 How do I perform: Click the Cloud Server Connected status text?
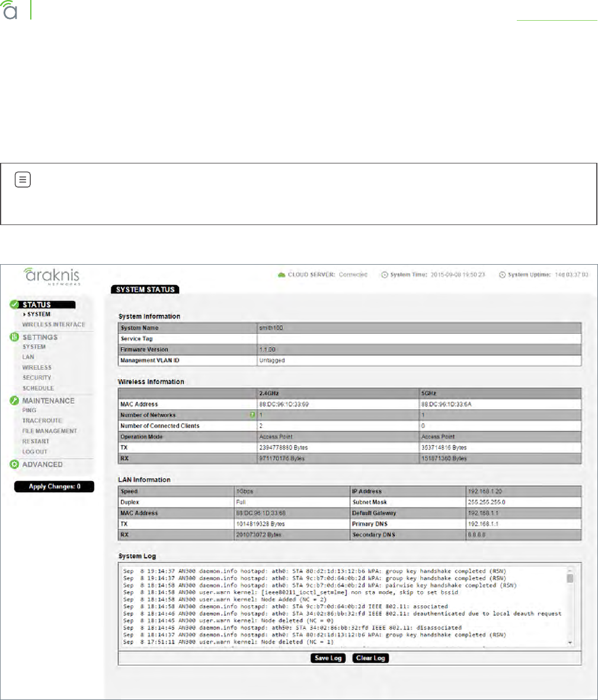click(x=353, y=275)
